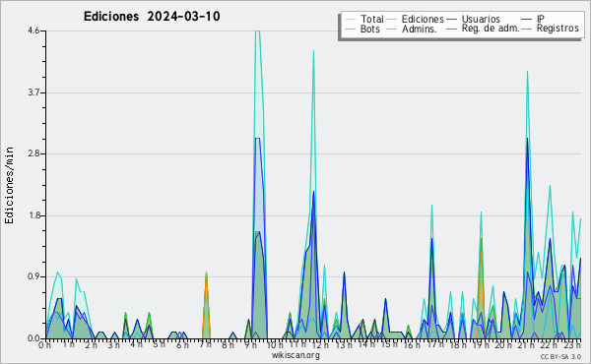This screenshot has width=591, height=364.
Task: Click the 'IP' legend label
Action: click(x=541, y=19)
